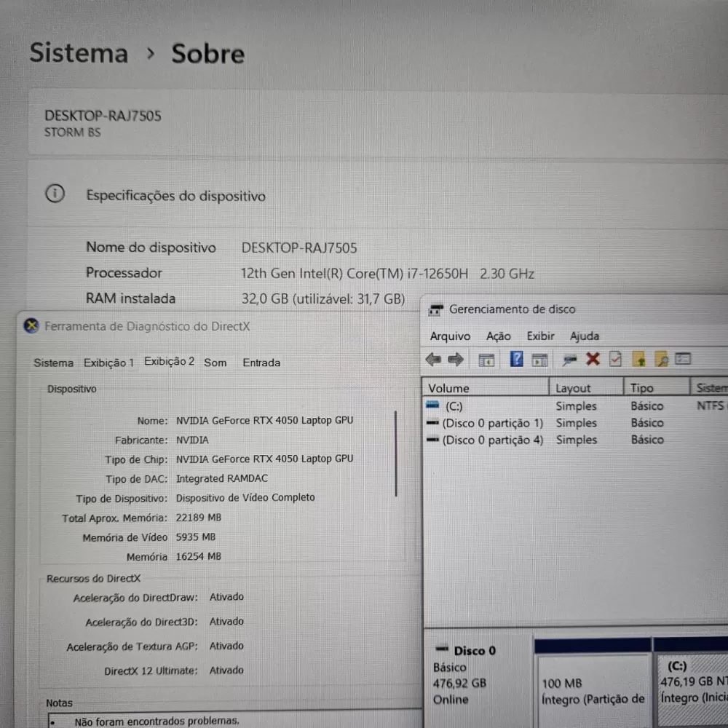Toggle the console tree pane icon in disk toolbar

pos(486,360)
